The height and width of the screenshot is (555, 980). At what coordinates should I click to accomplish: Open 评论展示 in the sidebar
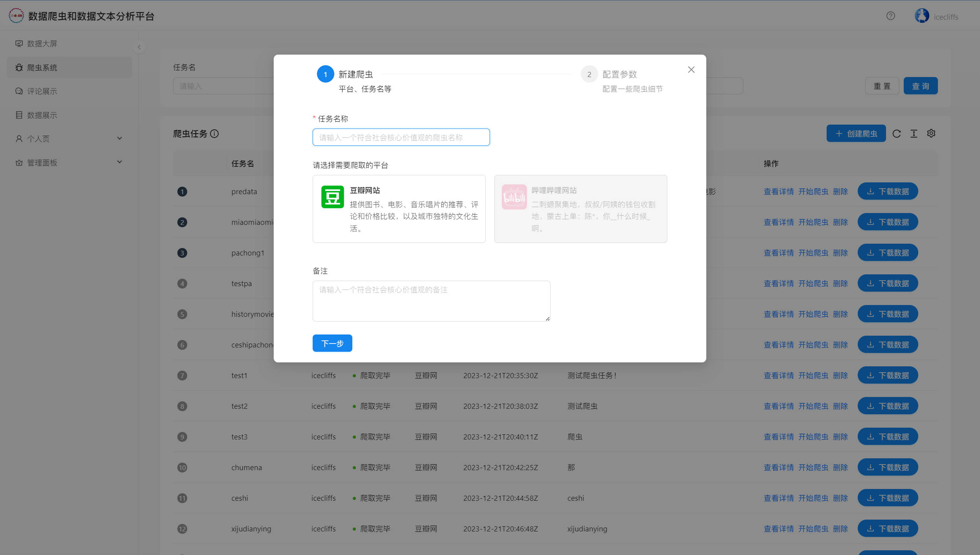[x=42, y=91]
